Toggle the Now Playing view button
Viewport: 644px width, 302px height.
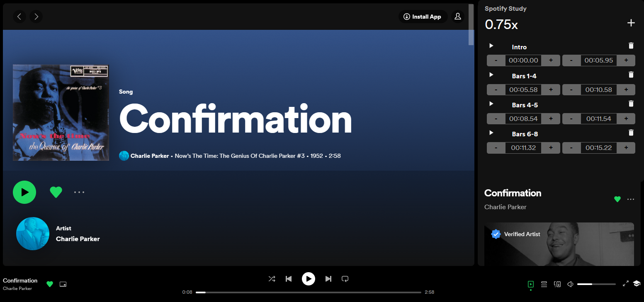click(531, 284)
